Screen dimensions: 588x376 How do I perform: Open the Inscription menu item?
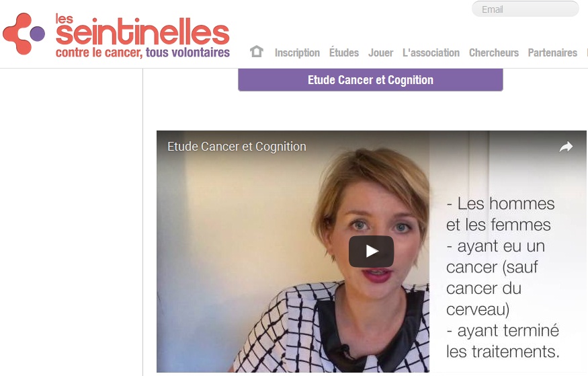[298, 52]
